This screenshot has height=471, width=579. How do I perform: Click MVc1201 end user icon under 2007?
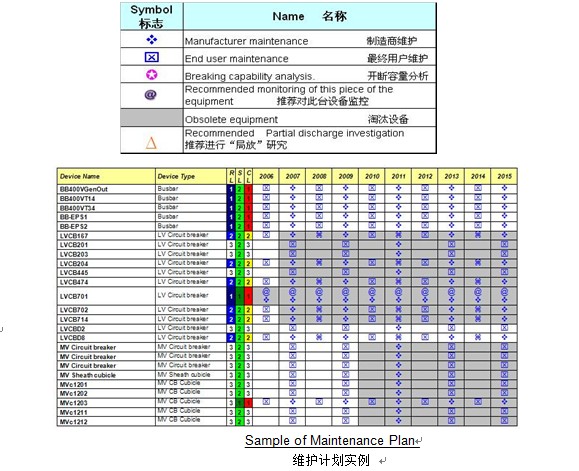292,384
